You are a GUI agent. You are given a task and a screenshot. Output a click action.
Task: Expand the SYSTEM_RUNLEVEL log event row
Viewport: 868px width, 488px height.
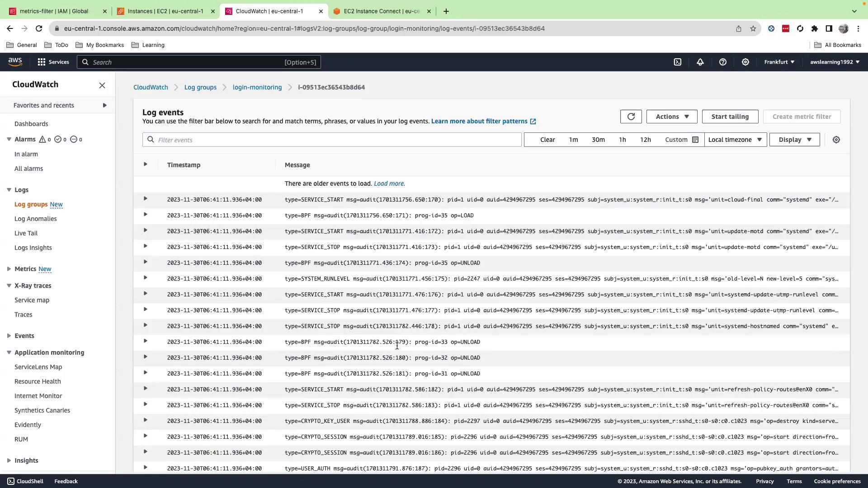tap(145, 278)
